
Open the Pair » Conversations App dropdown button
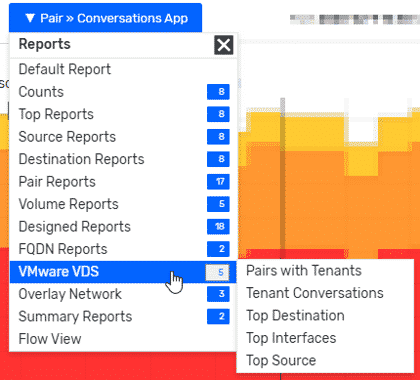tap(105, 18)
